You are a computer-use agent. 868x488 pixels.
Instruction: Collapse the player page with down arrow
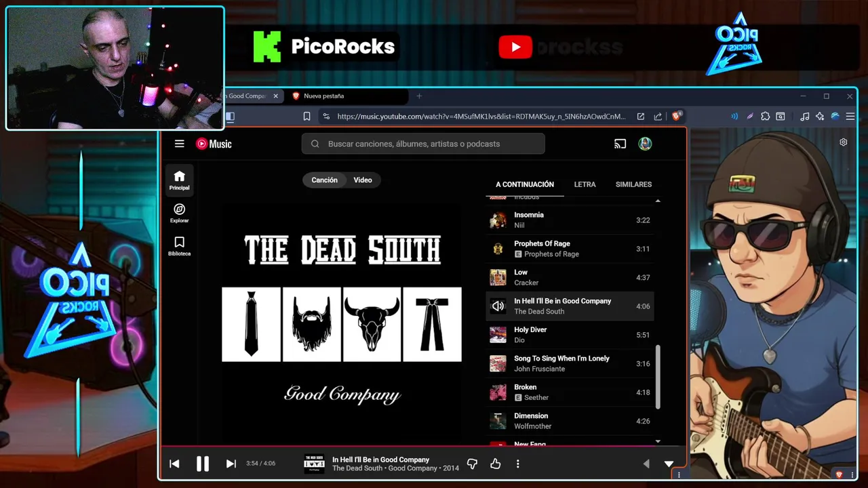[x=669, y=464]
